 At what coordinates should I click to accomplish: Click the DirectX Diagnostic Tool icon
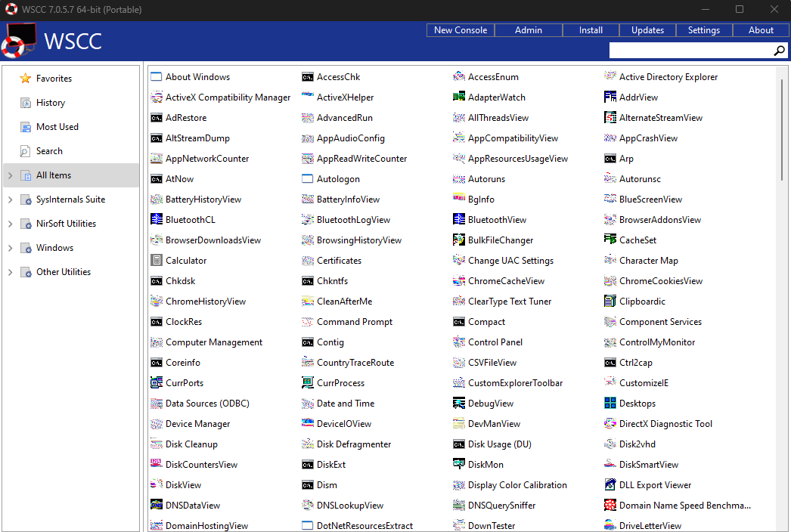click(x=610, y=424)
